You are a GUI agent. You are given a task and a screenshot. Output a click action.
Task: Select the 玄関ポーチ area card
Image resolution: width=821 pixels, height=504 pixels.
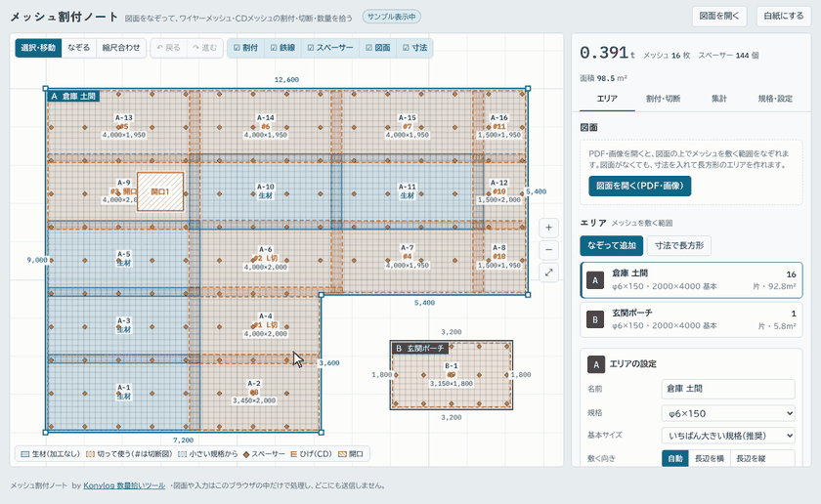tap(691, 319)
